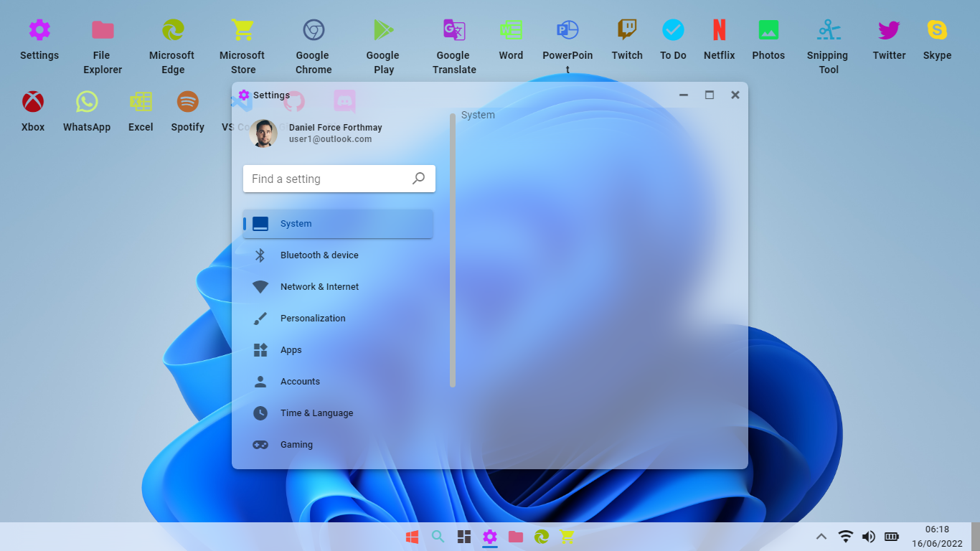The image size is (980, 551).
Task: Open Time & Language settings
Action: 338,413
